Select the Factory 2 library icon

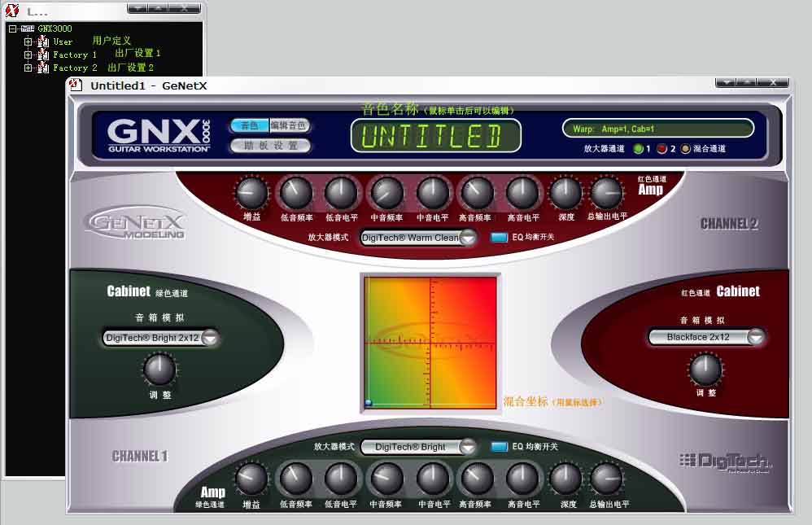click(x=43, y=68)
